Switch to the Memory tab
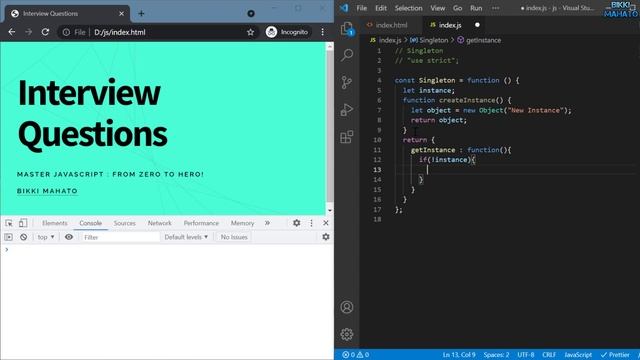The height and width of the screenshot is (360, 640). pos(242,223)
